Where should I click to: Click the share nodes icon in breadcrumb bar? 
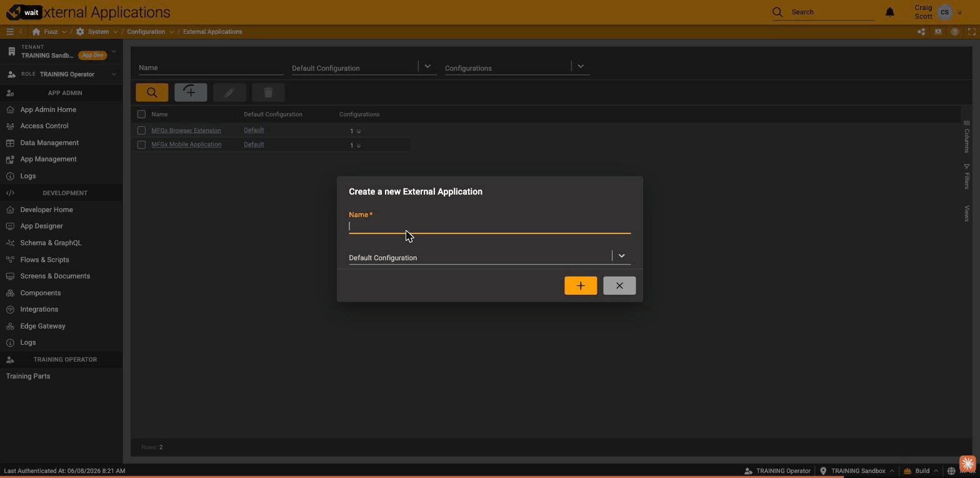[921, 31]
